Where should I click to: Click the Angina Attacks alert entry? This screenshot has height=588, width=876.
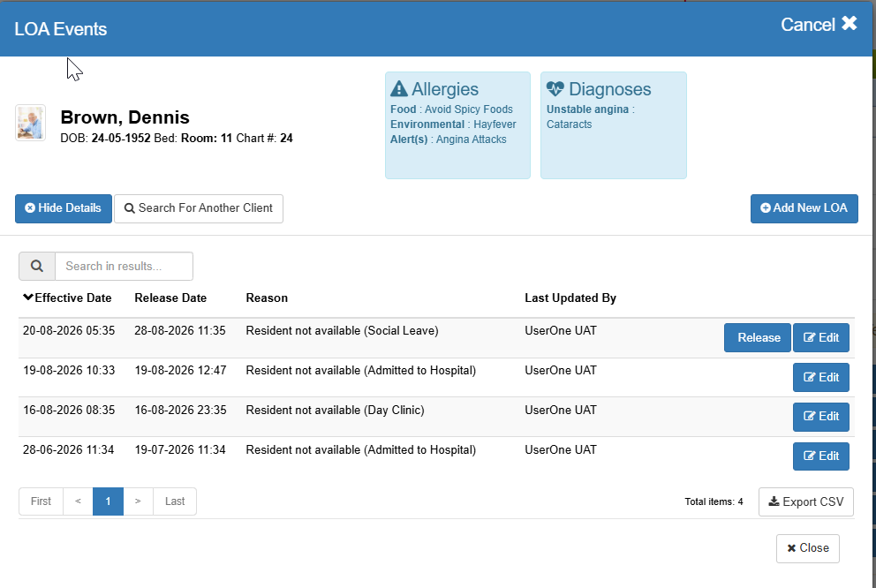471,139
